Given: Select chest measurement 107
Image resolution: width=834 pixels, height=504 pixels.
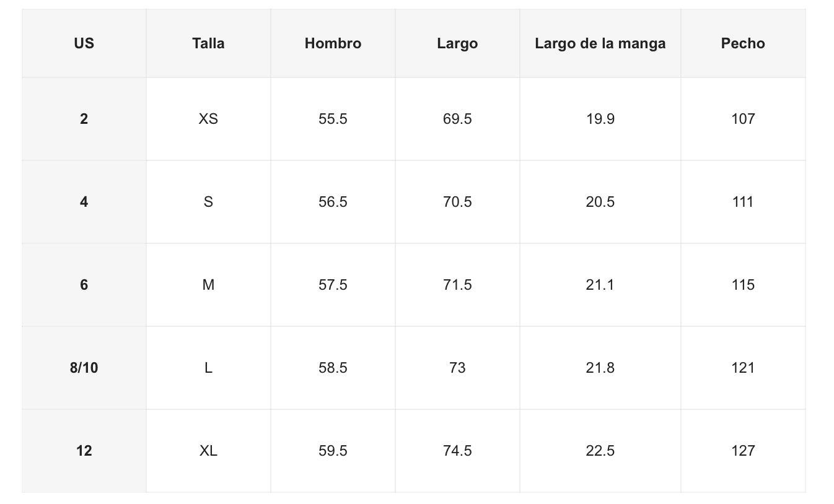Looking at the screenshot, I should point(743,119).
